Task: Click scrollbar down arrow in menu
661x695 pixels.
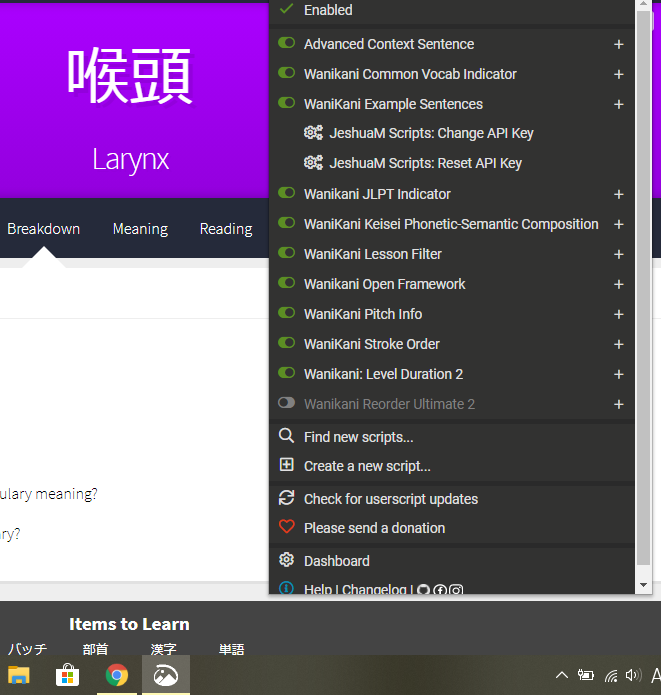Action: click(643, 585)
